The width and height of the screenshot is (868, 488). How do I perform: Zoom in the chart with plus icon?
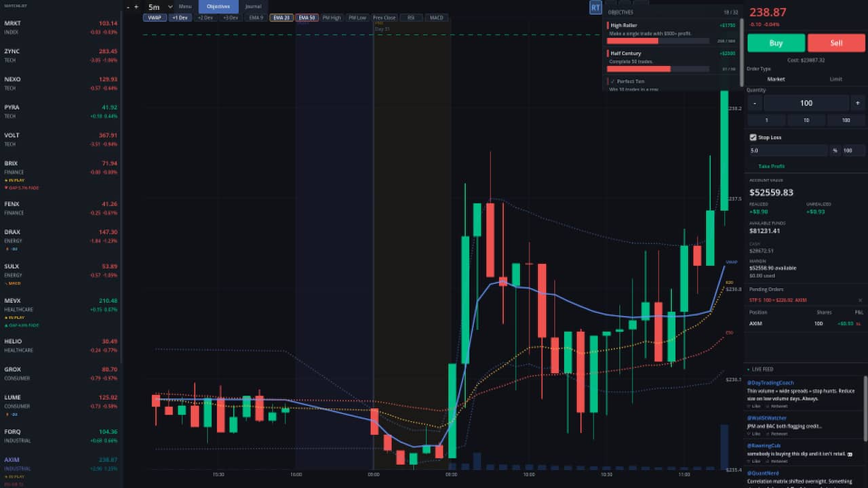point(136,7)
